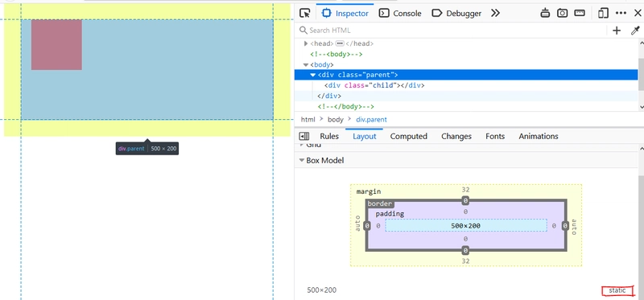Take a screenshot of the page

(x=562, y=13)
